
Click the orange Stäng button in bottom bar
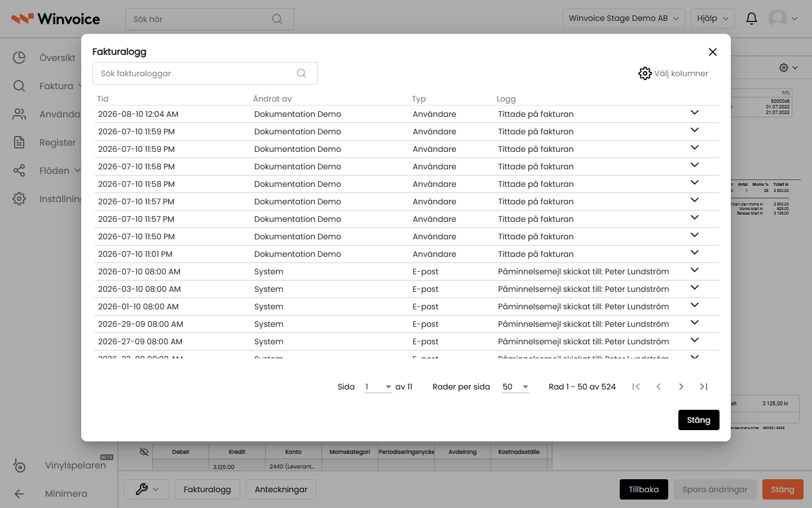coord(783,489)
